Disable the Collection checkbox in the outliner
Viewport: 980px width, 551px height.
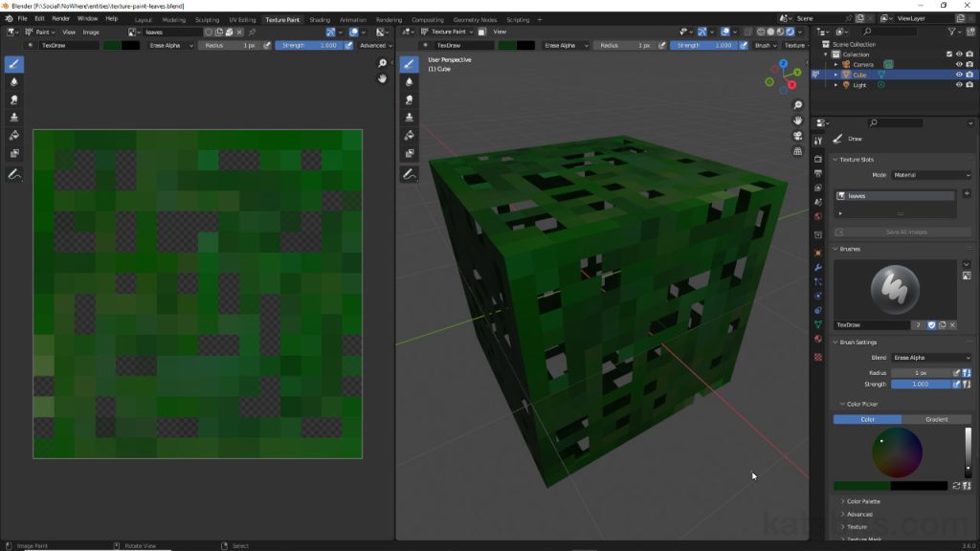(949, 55)
